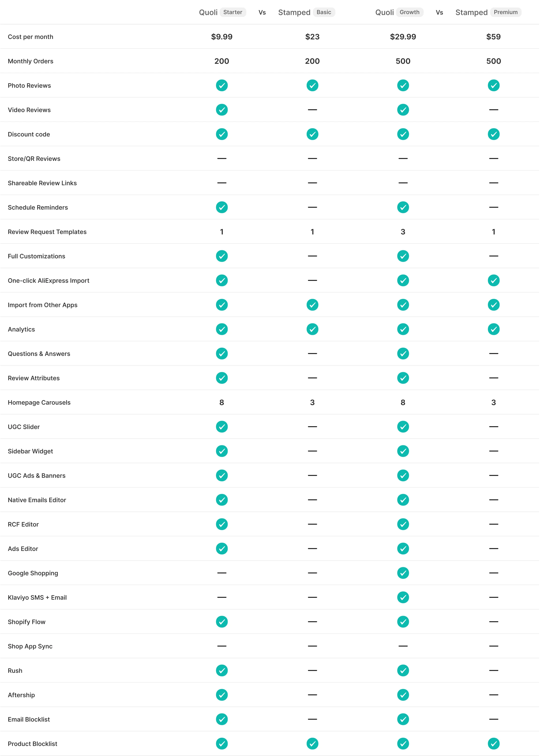
Task: Click the Quoli Starter Photo Reviews checkmark
Action: (x=222, y=85)
